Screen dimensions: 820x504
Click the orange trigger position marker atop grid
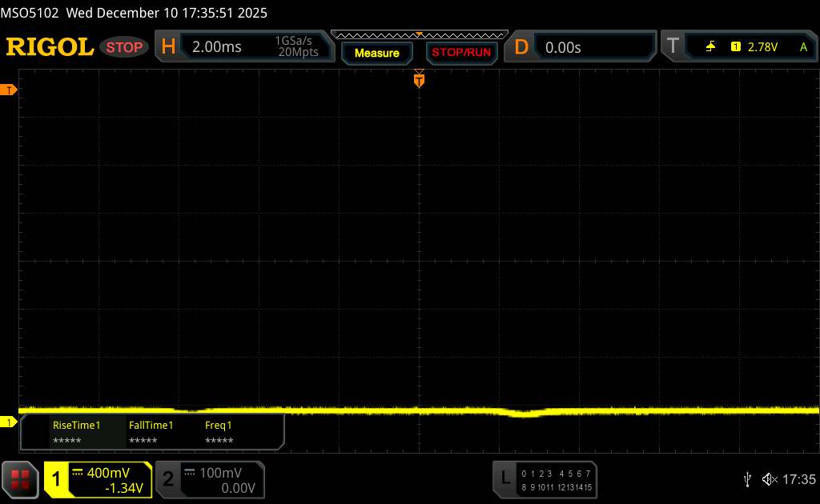click(419, 79)
